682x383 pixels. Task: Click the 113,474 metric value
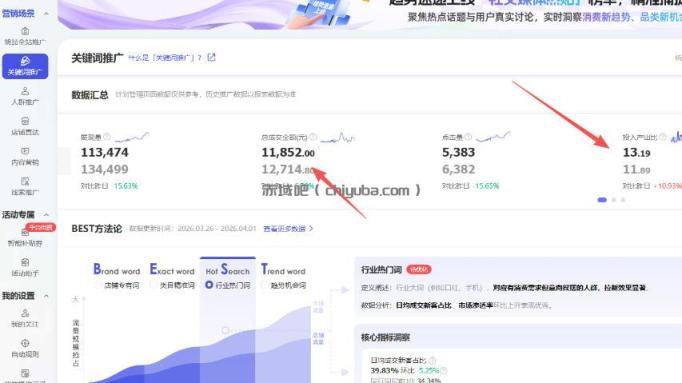click(104, 153)
